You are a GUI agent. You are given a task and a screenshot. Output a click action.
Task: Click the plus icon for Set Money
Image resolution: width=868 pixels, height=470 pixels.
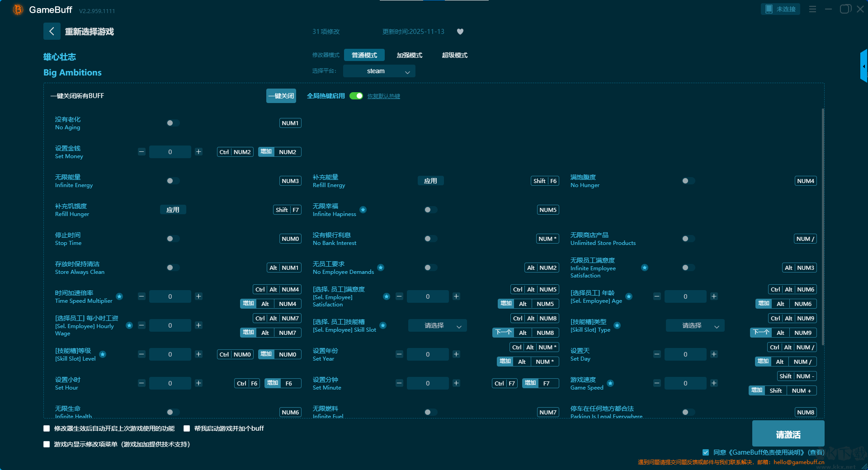coord(198,152)
